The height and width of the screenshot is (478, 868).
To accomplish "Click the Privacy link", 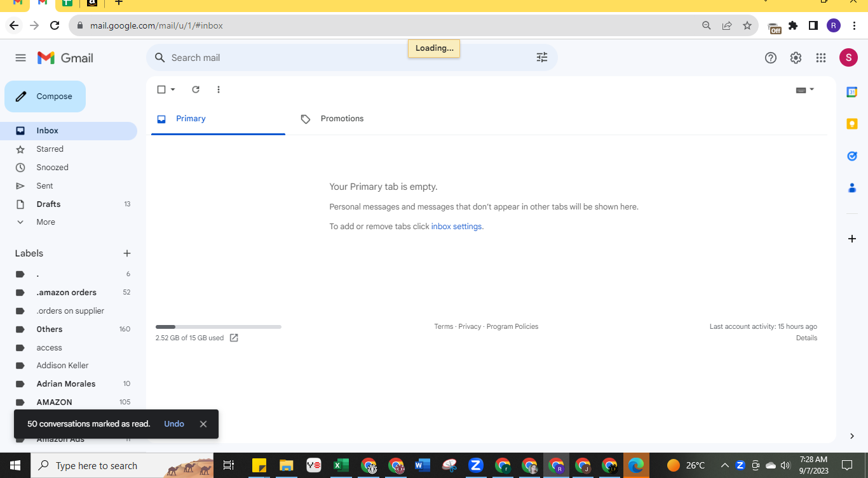I will (x=470, y=326).
